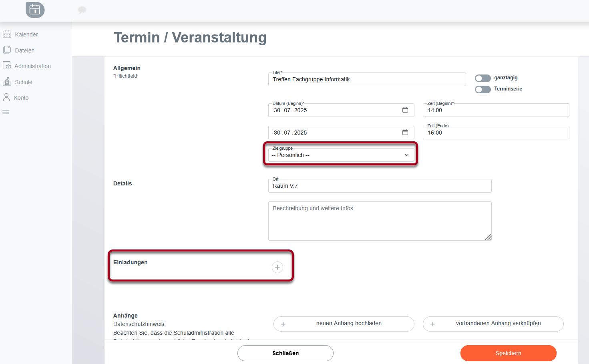Click the Dateien file icon in the sidebar
Image resolution: width=589 pixels, height=364 pixels.
pyautogui.click(x=7, y=50)
